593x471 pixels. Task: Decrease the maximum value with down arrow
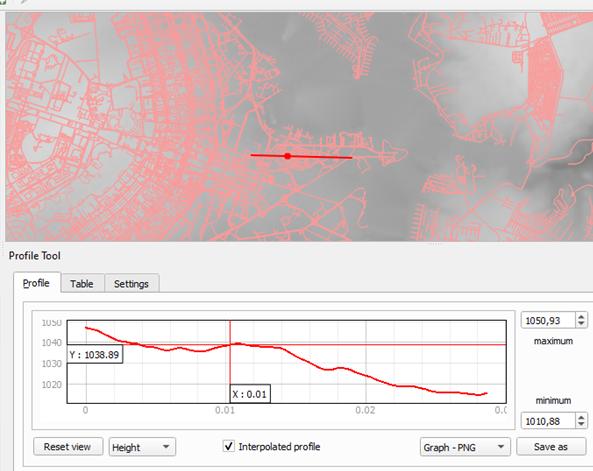(x=581, y=324)
